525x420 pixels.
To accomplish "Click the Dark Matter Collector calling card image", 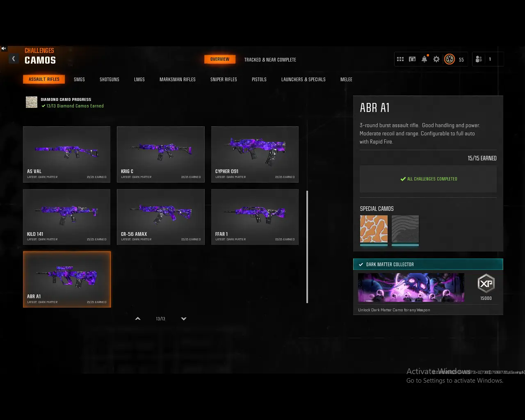I will click(x=411, y=288).
